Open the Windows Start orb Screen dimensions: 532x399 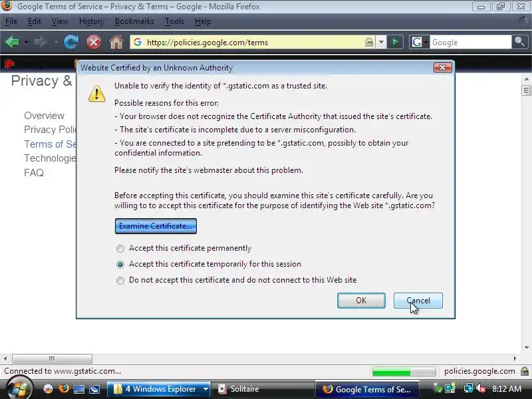pos(19,388)
